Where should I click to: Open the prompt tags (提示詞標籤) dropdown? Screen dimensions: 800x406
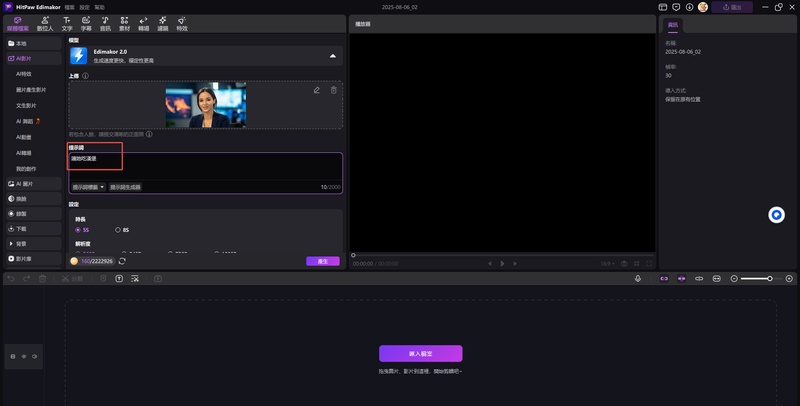tap(88, 187)
